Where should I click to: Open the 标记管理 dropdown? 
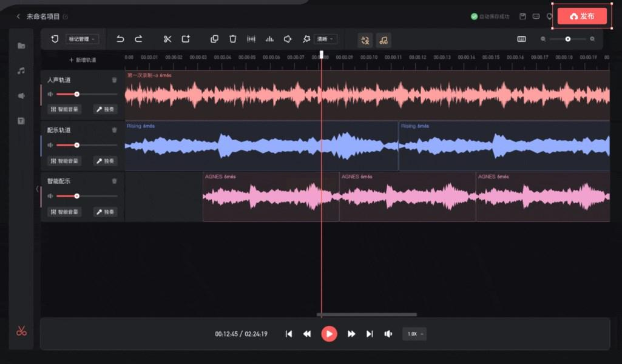pyautogui.click(x=82, y=39)
